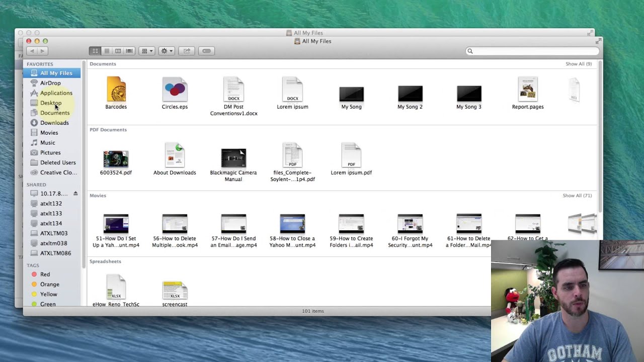The width and height of the screenshot is (644, 362).
Task: Select the My Song 3 file
Action: click(x=469, y=94)
